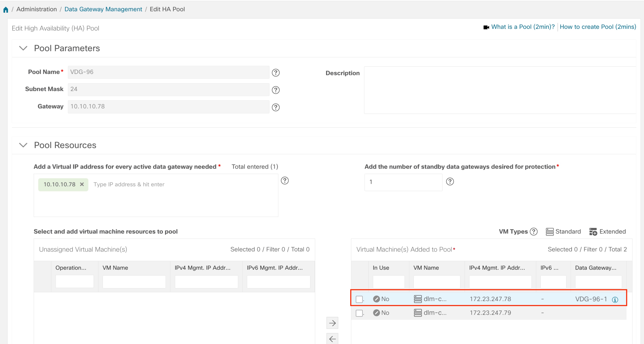Viewport: 644px width, 344px height.
Task: Click left arrow to remove VM from pool
Action: click(x=332, y=339)
